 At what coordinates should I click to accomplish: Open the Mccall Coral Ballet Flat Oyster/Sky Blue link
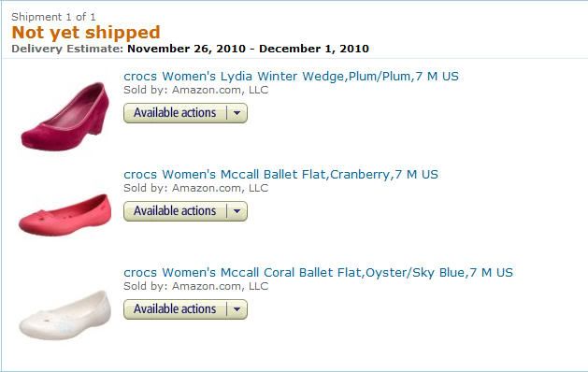click(x=318, y=272)
